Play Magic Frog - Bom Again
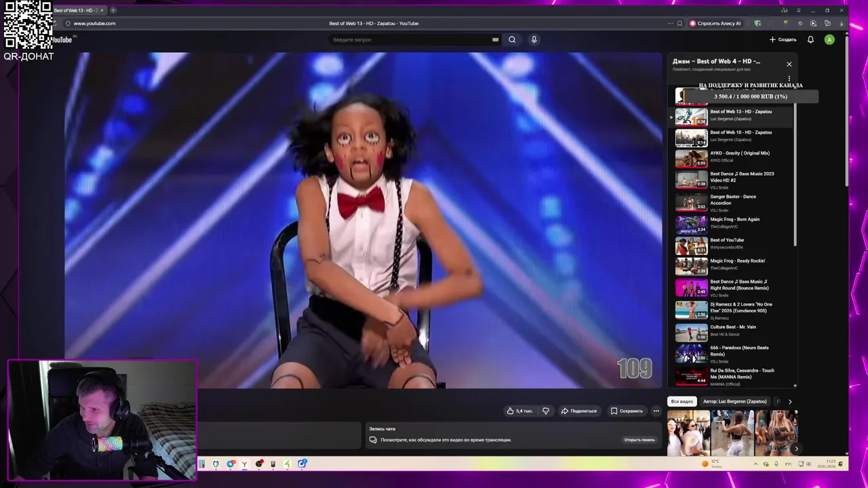Image resolution: width=868 pixels, height=488 pixels. click(733, 224)
